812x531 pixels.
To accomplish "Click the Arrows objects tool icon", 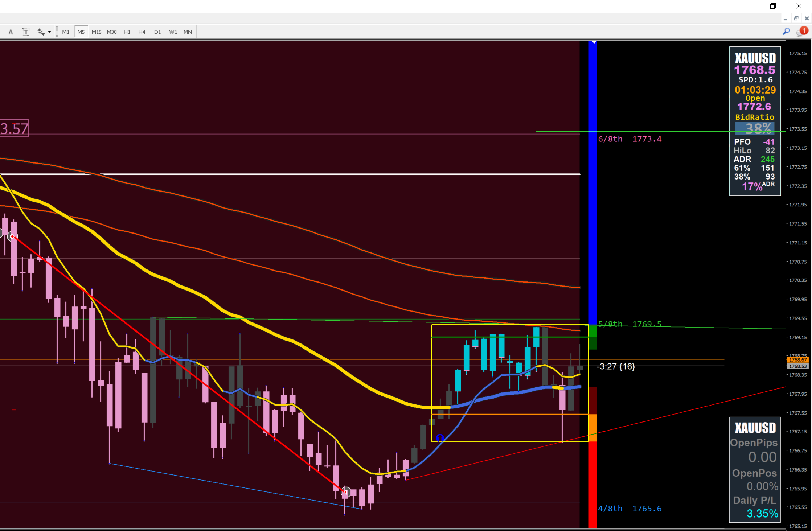I will pyautogui.click(x=41, y=32).
